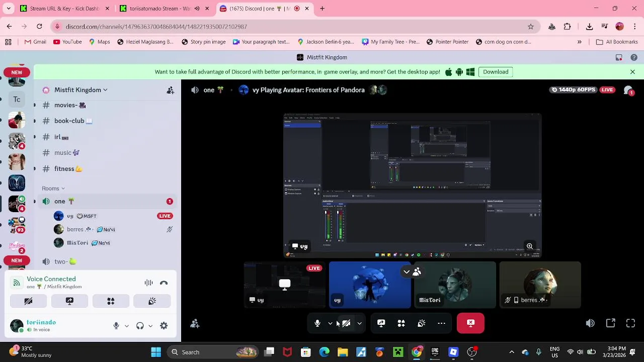Dismiss the desktop app banner
644x362 pixels.
632,72
